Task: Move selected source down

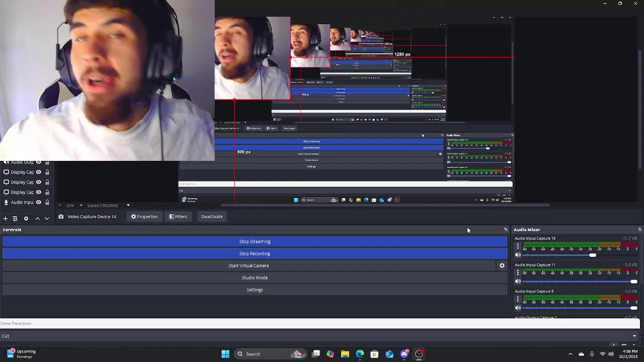Action: (47, 218)
